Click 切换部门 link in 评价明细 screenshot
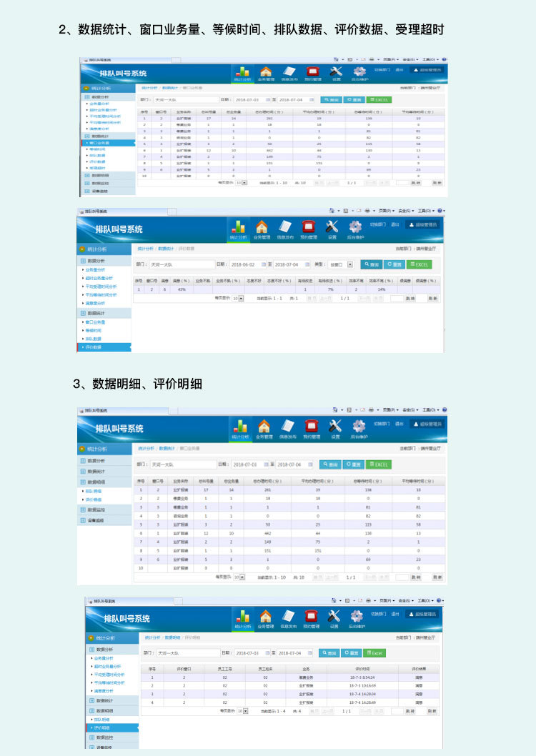This screenshot has width=536, height=756. (x=378, y=614)
